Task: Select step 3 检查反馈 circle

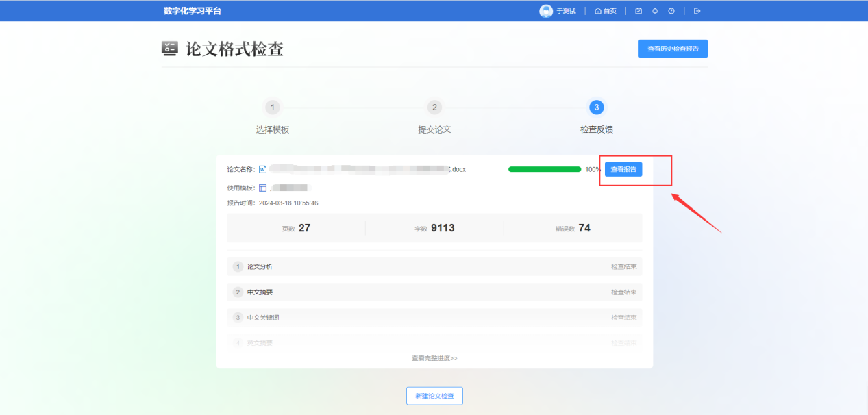Action: pos(597,108)
